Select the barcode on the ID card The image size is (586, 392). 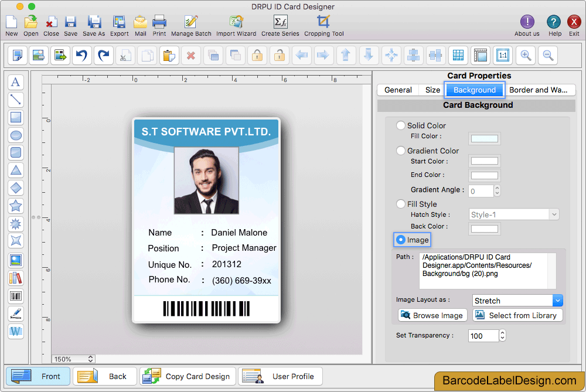[x=206, y=309]
